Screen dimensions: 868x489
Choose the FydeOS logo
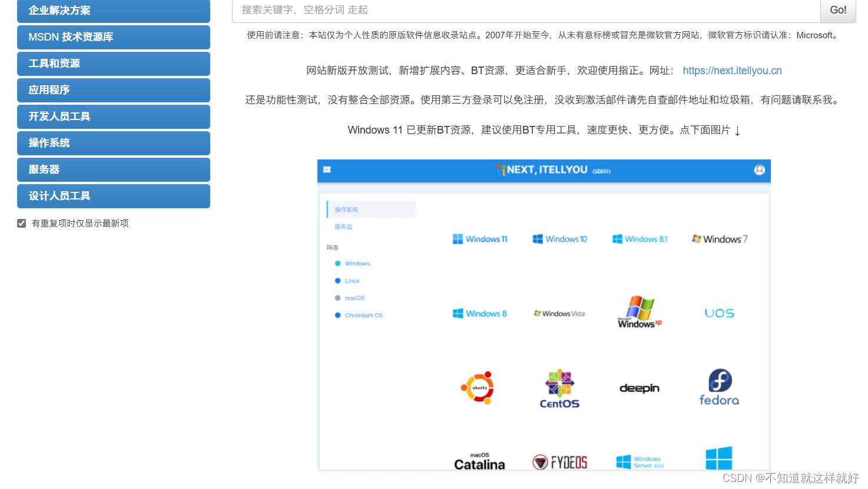(x=560, y=462)
